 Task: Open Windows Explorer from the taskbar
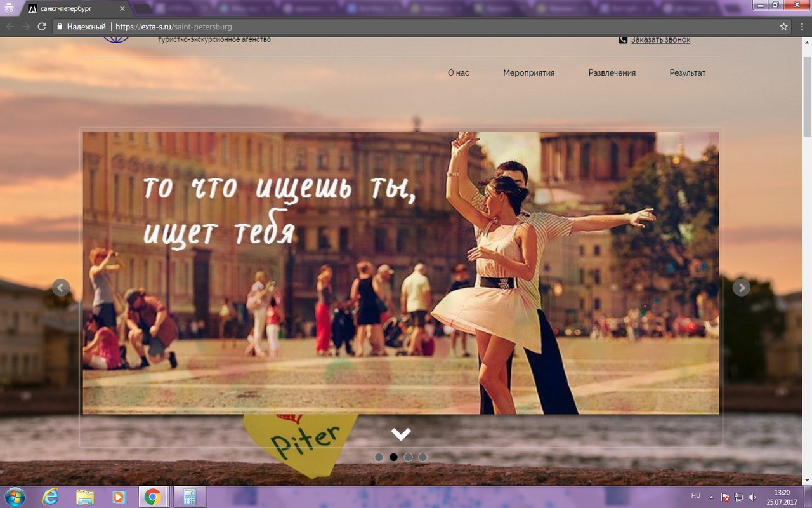84,497
